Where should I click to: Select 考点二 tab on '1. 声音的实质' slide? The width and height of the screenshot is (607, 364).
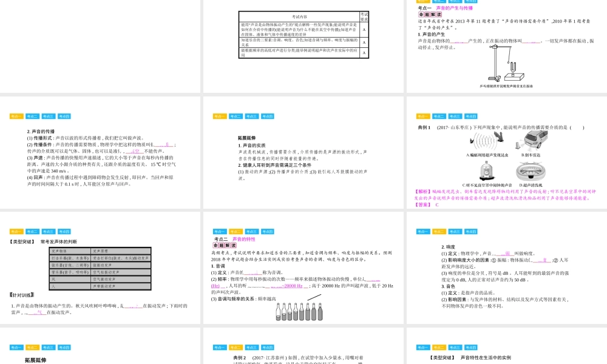point(236,116)
